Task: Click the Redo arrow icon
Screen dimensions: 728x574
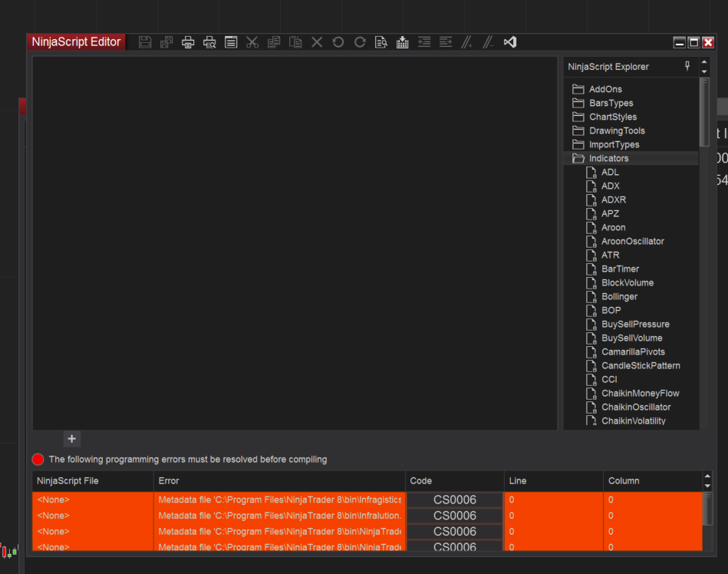Action: pos(360,42)
